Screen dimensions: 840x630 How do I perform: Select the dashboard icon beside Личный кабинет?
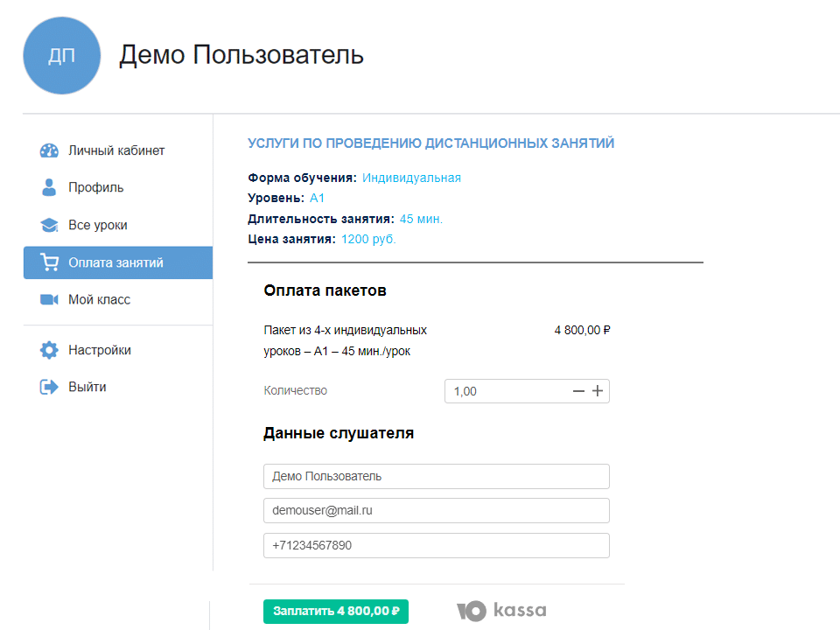point(48,150)
